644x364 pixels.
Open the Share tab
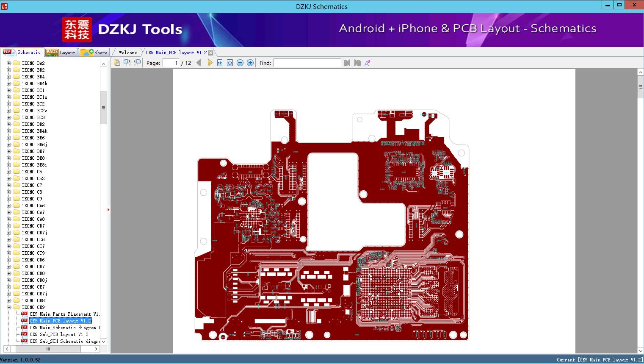coord(95,53)
